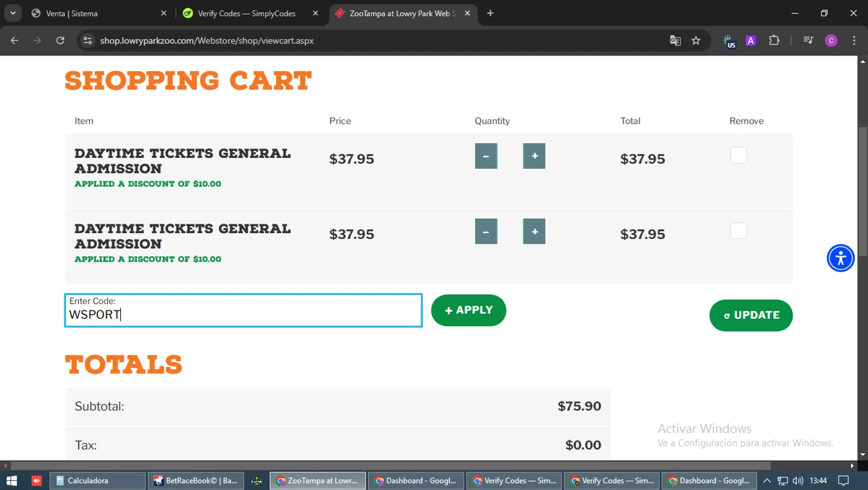Open first Dashboard - Google taskbar window
The image size is (868, 490).
tap(416, 481)
